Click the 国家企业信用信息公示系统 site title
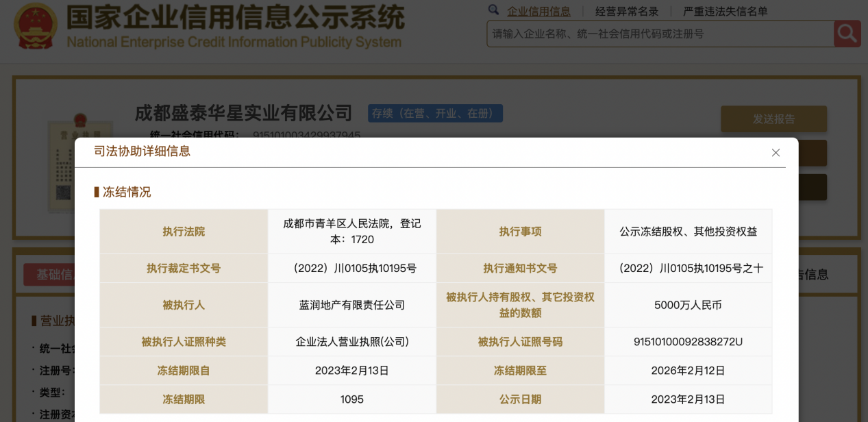The height and width of the screenshot is (422, 868). click(236, 18)
